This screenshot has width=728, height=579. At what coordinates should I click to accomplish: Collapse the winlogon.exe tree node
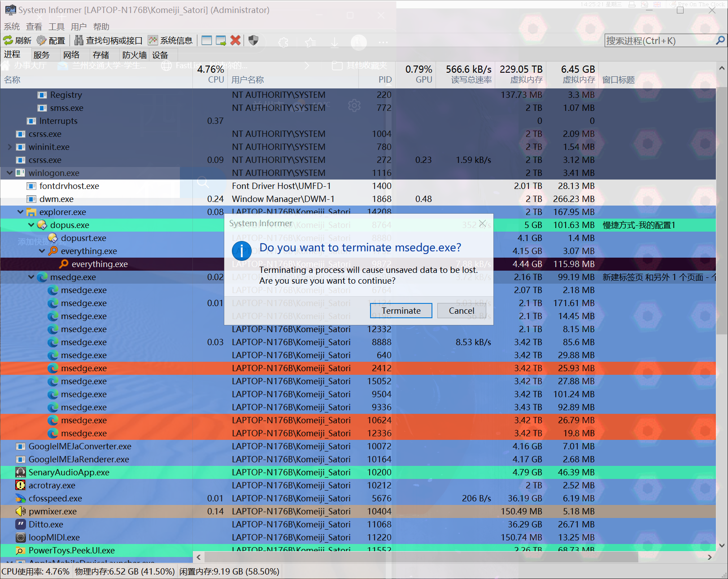click(x=9, y=173)
